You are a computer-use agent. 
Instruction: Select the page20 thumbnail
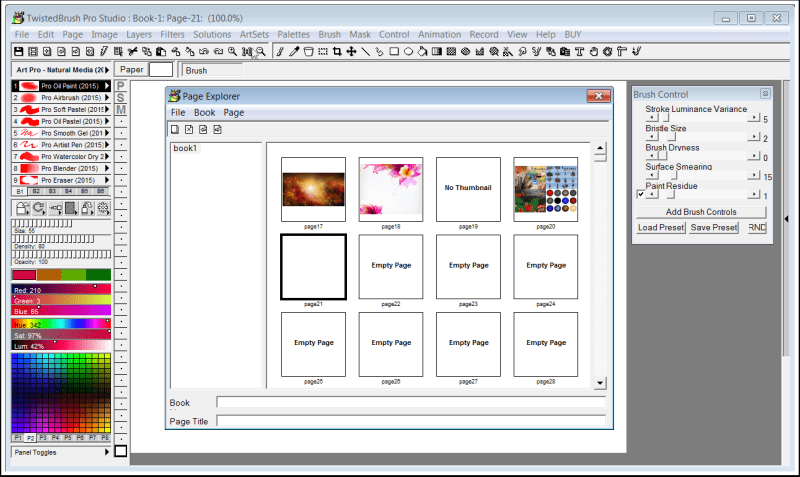(x=545, y=189)
